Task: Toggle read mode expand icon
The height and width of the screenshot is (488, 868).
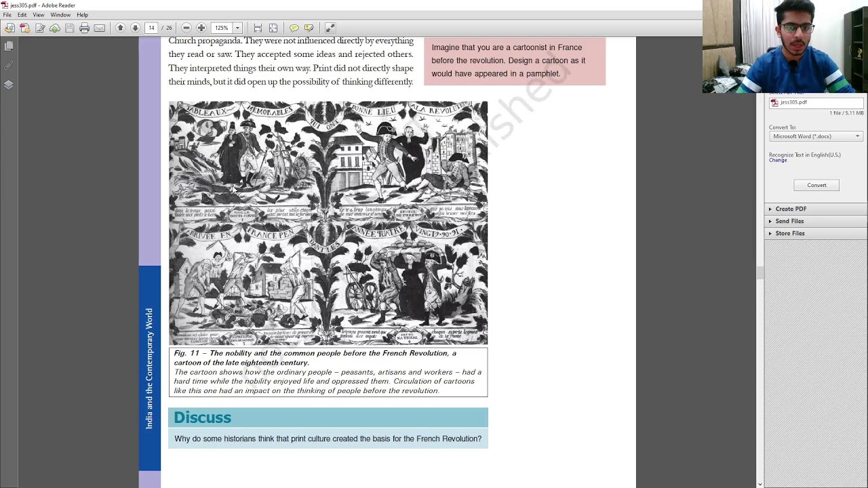Action: coord(330,28)
